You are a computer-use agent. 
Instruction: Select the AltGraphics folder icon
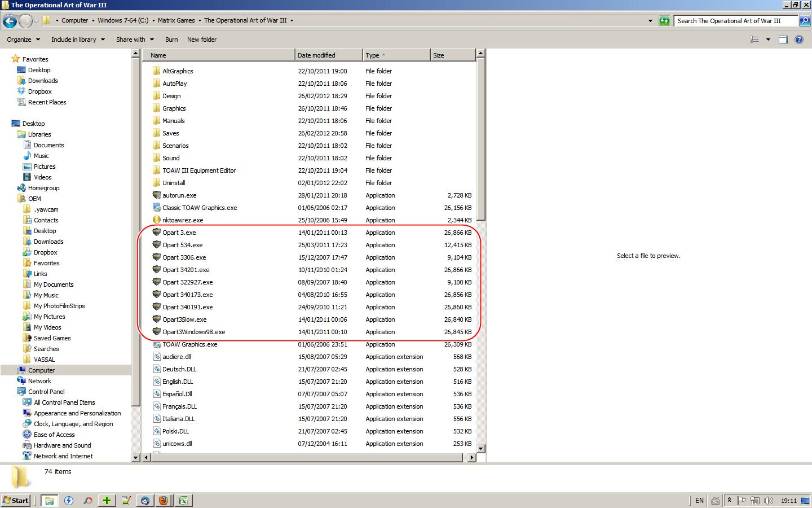coord(157,71)
